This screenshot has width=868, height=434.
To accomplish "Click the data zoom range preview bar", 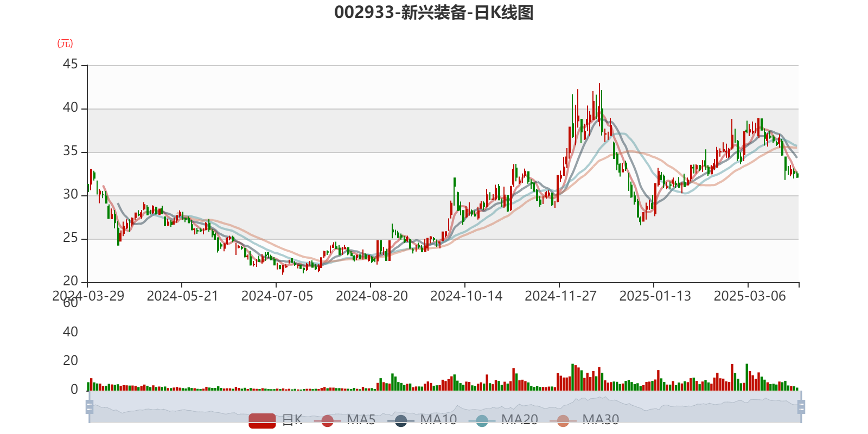I will coord(445,407).
